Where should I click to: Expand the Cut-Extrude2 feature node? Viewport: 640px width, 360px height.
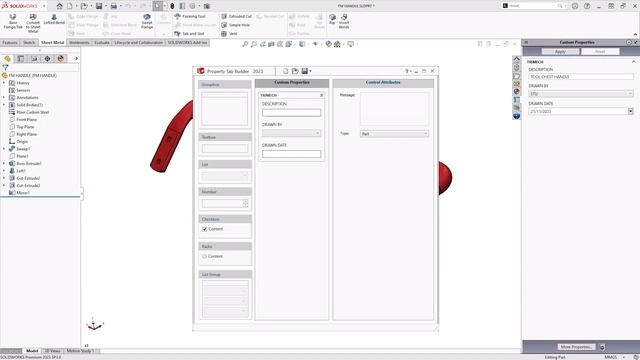[4, 178]
